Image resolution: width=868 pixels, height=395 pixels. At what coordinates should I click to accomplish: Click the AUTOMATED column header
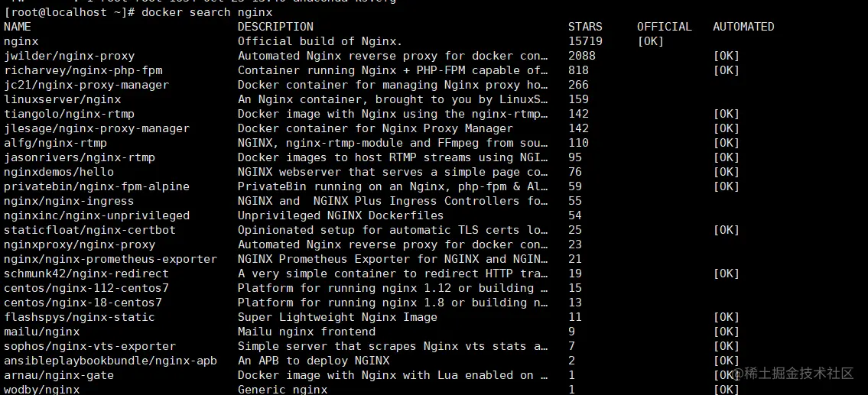pyautogui.click(x=743, y=27)
